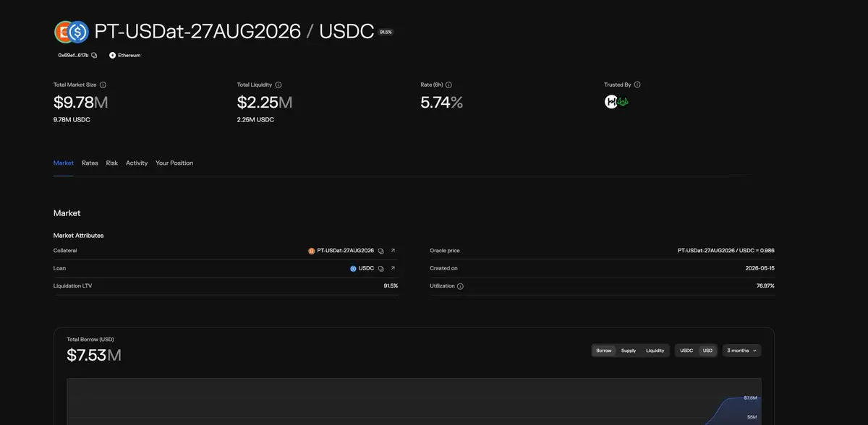Click the $9.78M total market size value
The width and height of the screenshot is (868, 425).
80,103
